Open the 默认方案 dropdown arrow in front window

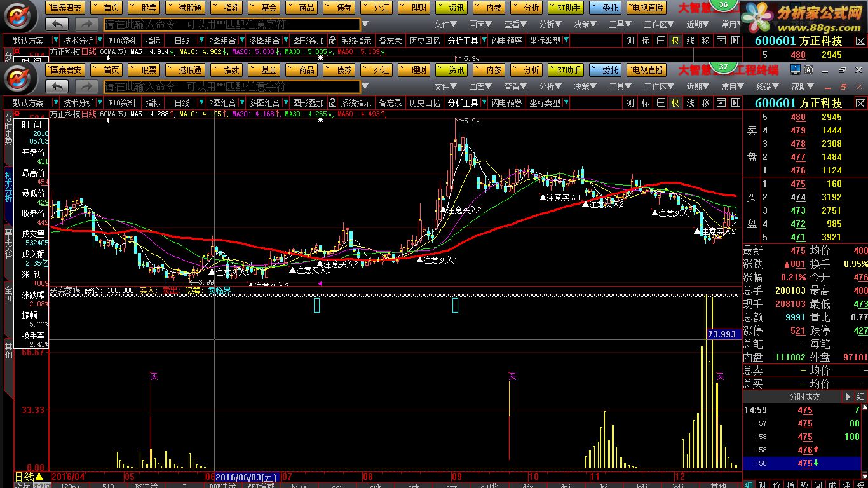(55, 102)
